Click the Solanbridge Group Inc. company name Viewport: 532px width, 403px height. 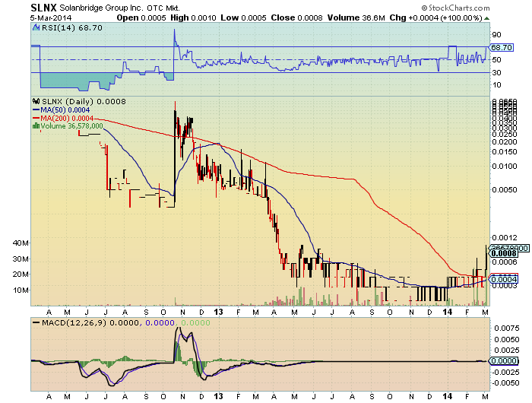[x=101, y=8]
